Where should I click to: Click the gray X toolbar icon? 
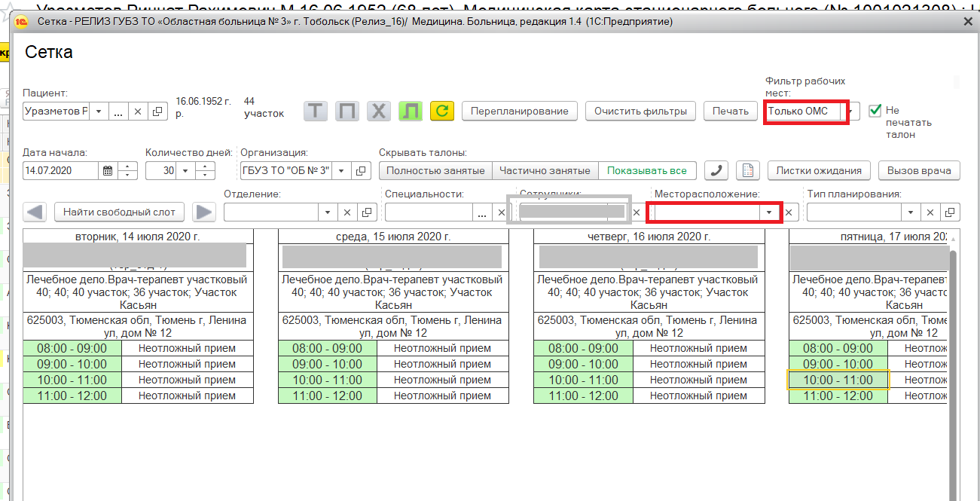tap(379, 112)
